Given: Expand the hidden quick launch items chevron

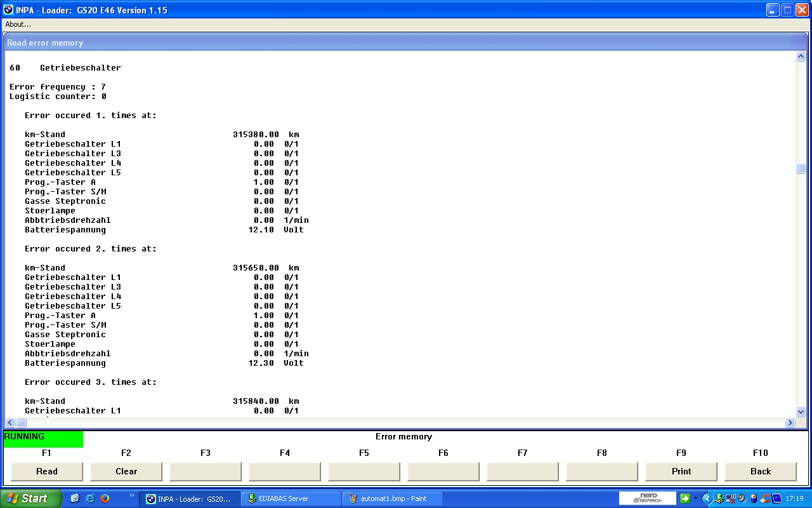Looking at the screenshot, I should 131,495.
